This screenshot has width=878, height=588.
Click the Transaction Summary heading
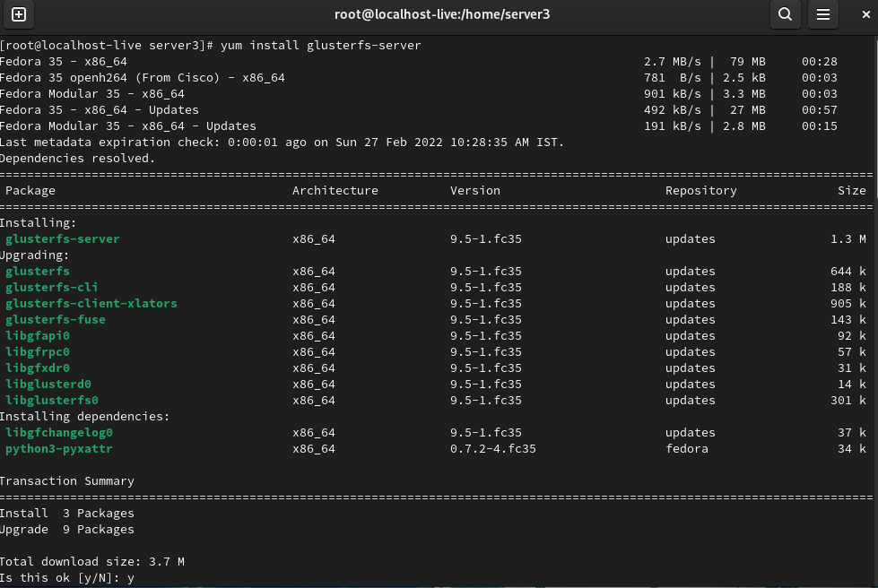coord(67,480)
